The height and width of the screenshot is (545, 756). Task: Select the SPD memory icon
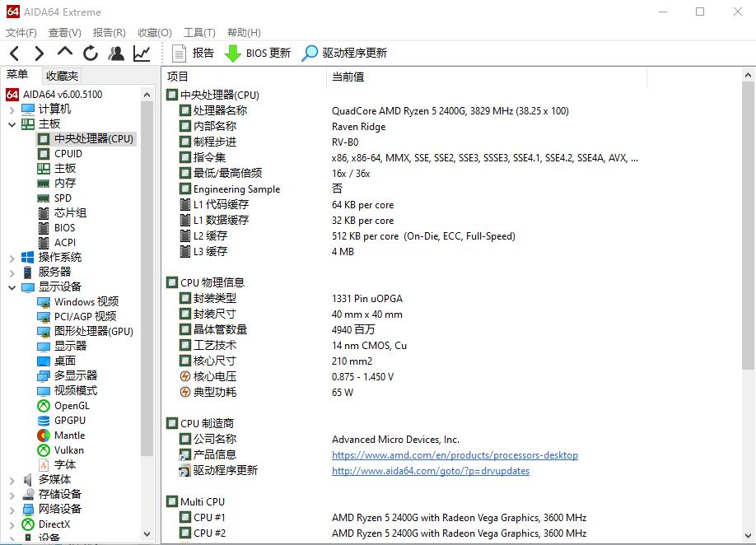pos(44,198)
